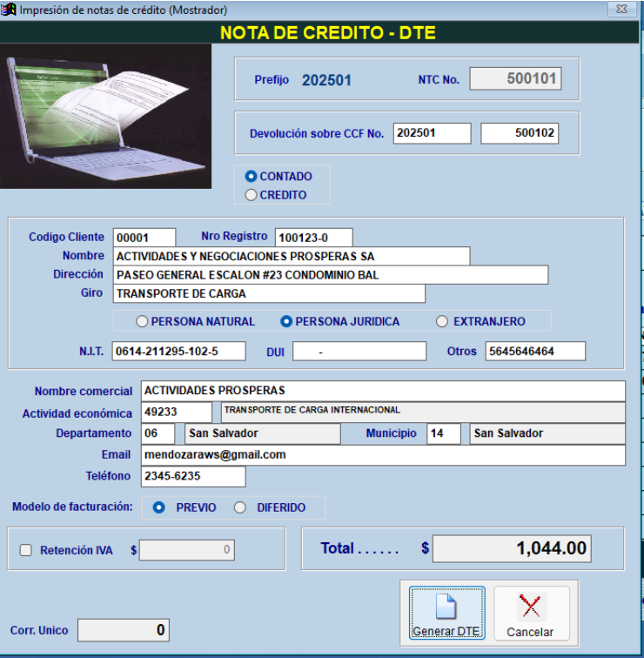
Task: Click TRANSPORTE DE CARGA INTERNACIONAL description
Action: [423, 412]
